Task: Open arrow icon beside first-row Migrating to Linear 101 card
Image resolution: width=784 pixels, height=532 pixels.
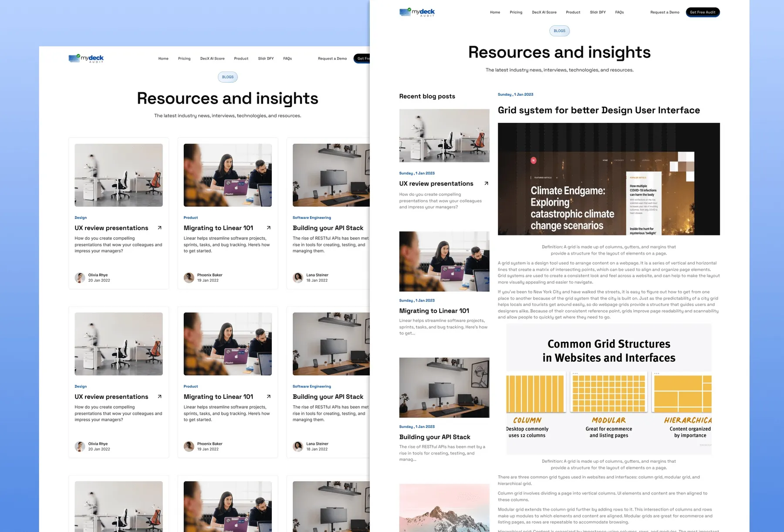Action: [269, 228]
